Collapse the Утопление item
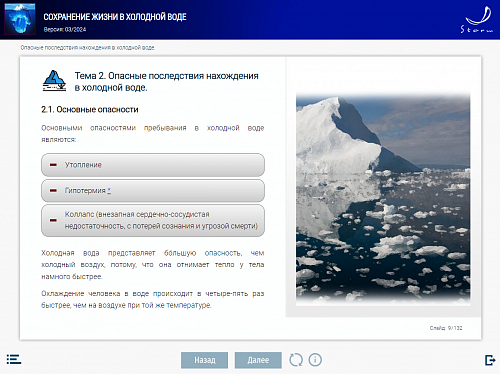 (153, 165)
